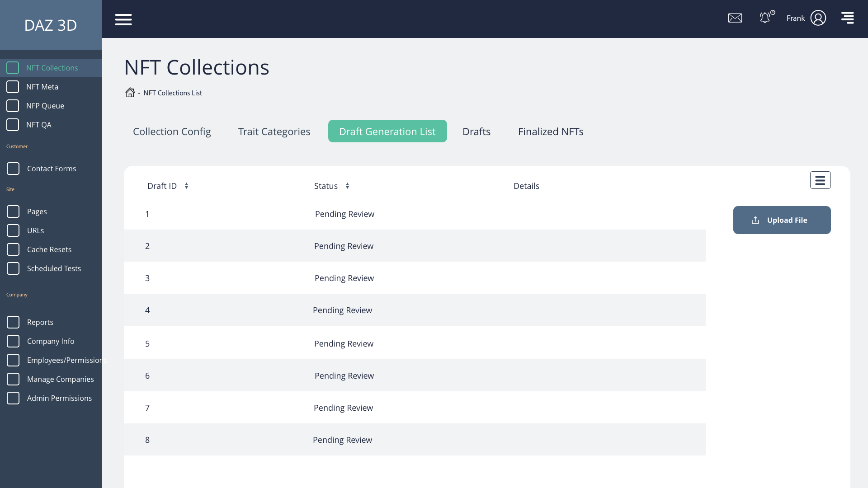Open Cache Resets sidebar link
This screenshot has width=868, height=488.
coord(49,249)
